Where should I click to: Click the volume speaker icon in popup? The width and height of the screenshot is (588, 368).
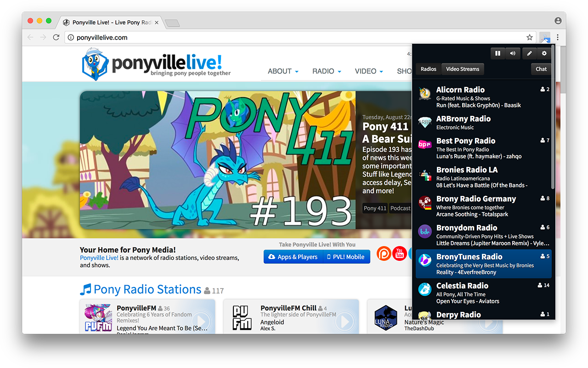pos(512,54)
